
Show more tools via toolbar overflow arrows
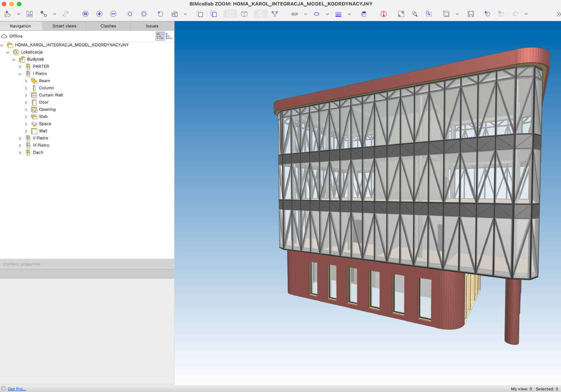[x=558, y=14]
